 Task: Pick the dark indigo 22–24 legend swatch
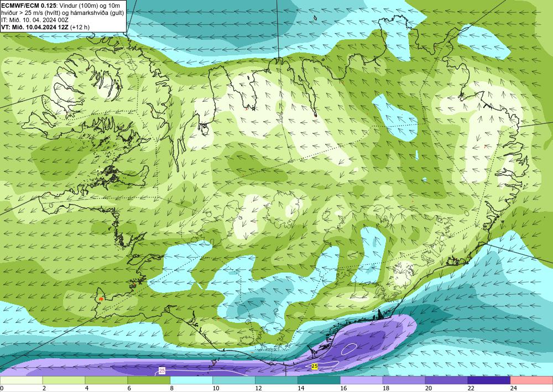tap(489, 380)
